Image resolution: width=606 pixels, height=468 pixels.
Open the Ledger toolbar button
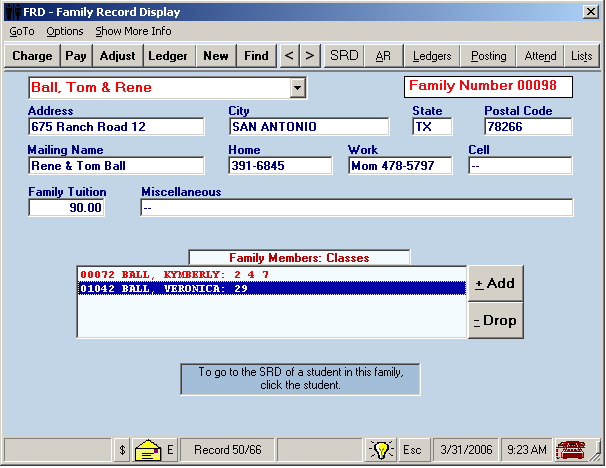[168, 56]
